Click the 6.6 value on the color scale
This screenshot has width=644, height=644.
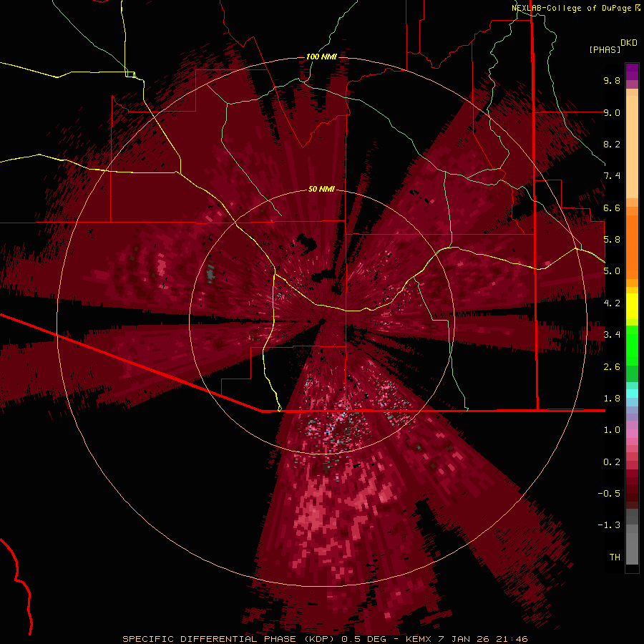coord(612,208)
